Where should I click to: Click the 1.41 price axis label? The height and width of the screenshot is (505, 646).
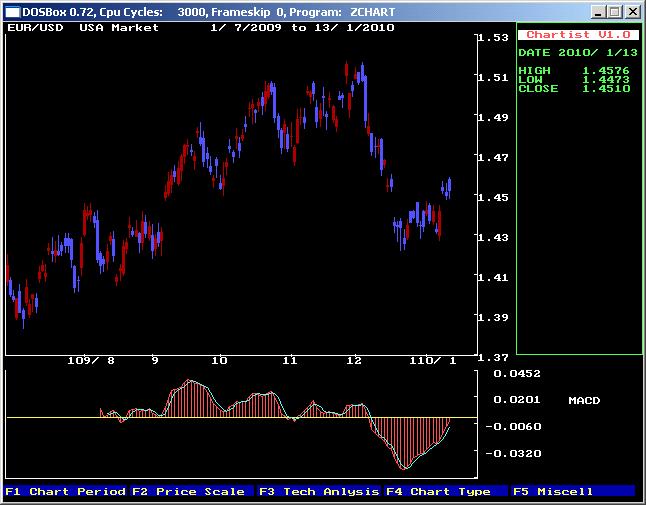tap(493, 277)
